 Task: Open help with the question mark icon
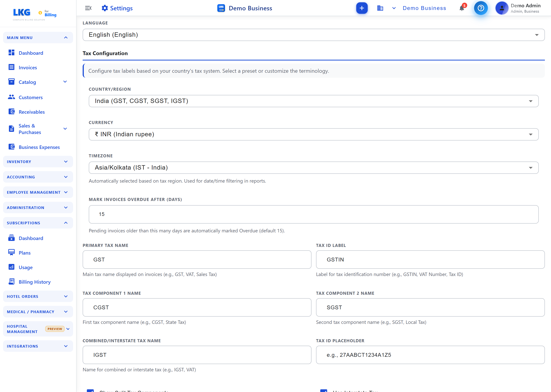click(x=481, y=8)
